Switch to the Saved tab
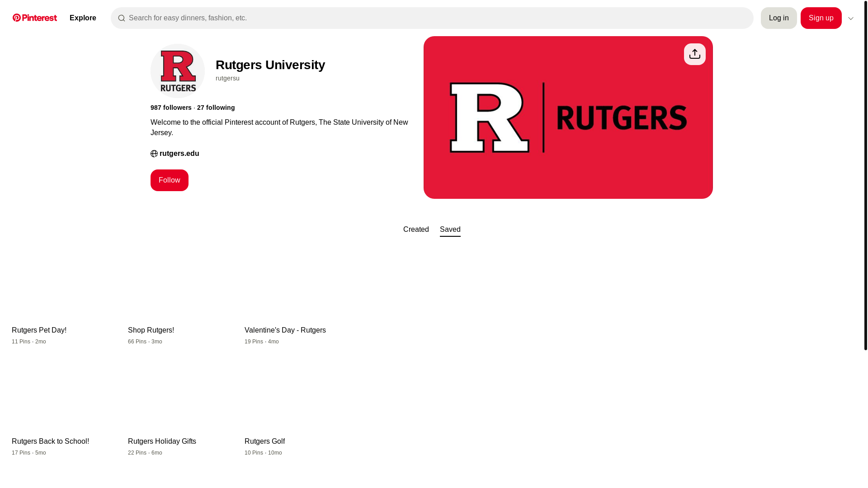This screenshot has height=488, width=868. click(450, 230)
